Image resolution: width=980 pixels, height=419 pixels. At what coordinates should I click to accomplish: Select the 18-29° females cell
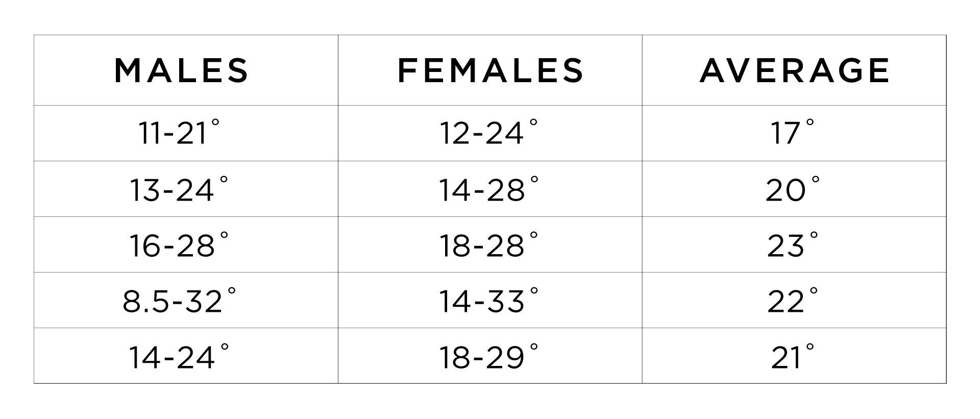[x=490, y=356]
